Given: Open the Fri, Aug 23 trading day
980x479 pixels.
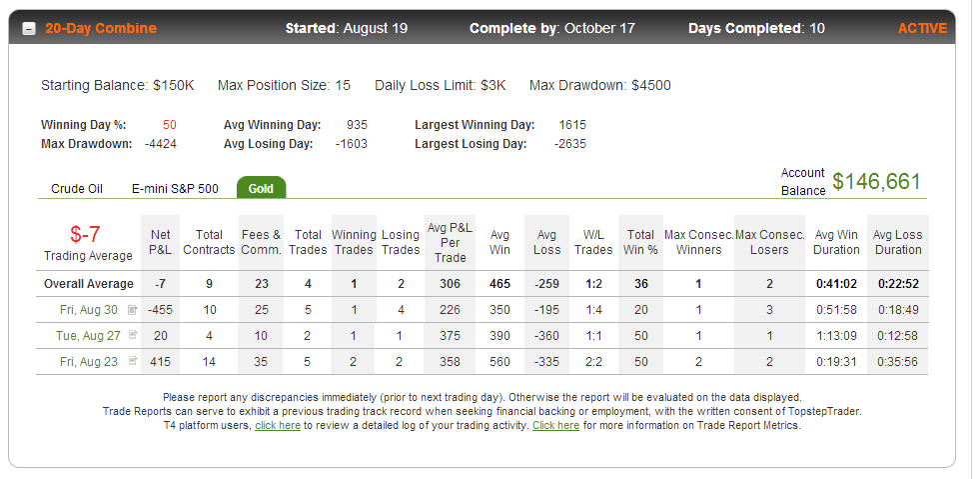Looking at the screenshot, I should click(x=89, y=361).
